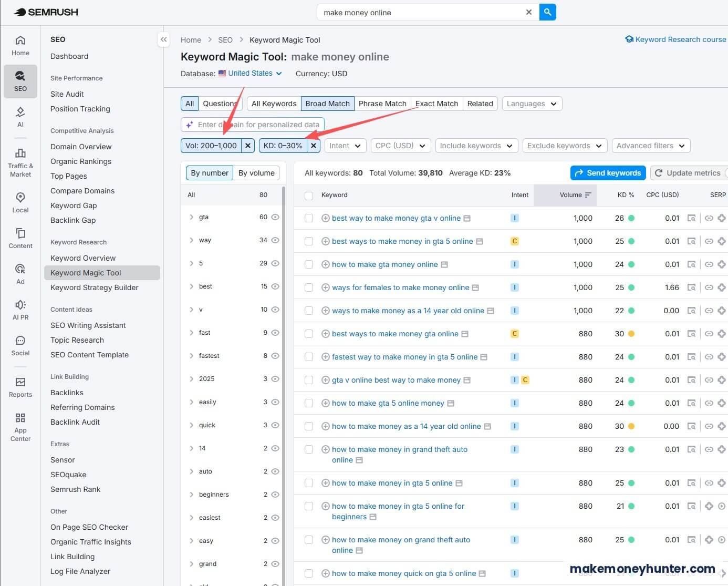Open Keyword Overview in sidebar
The width and height of the screenshot is (728, 586).
[x=83, y=258]
